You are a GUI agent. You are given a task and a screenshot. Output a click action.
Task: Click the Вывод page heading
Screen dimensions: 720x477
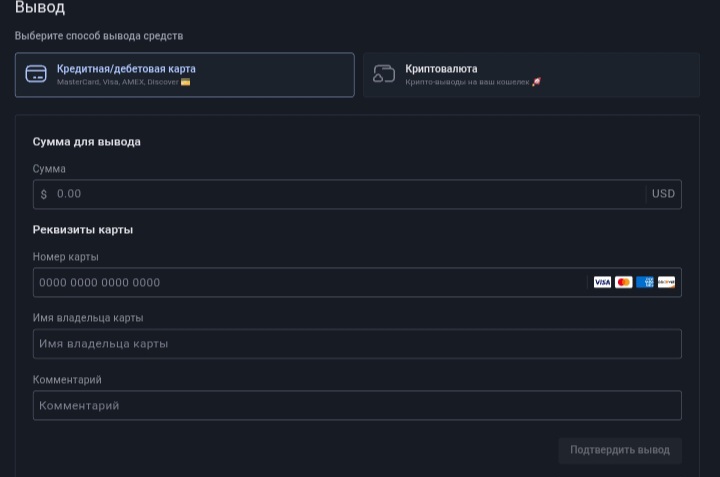coord(40,9)
